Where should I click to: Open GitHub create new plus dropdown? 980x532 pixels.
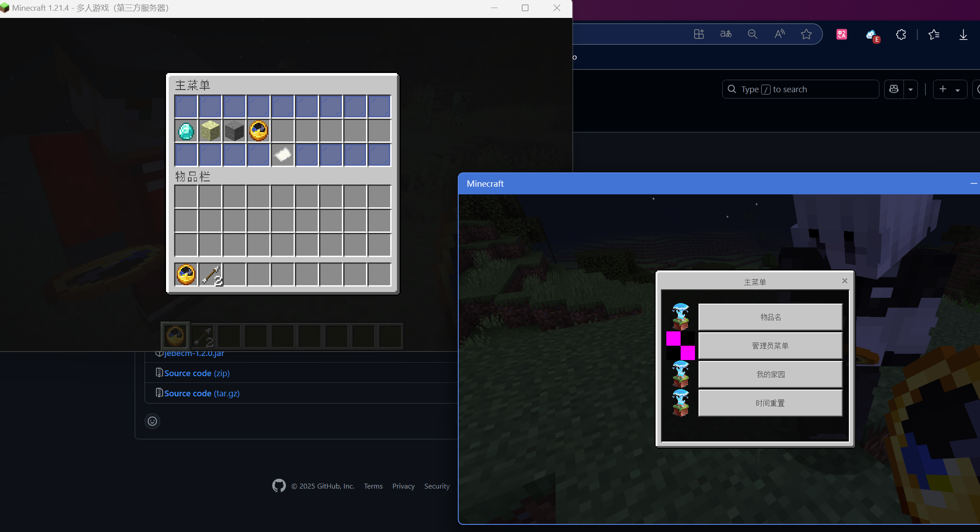click(950, 89)
